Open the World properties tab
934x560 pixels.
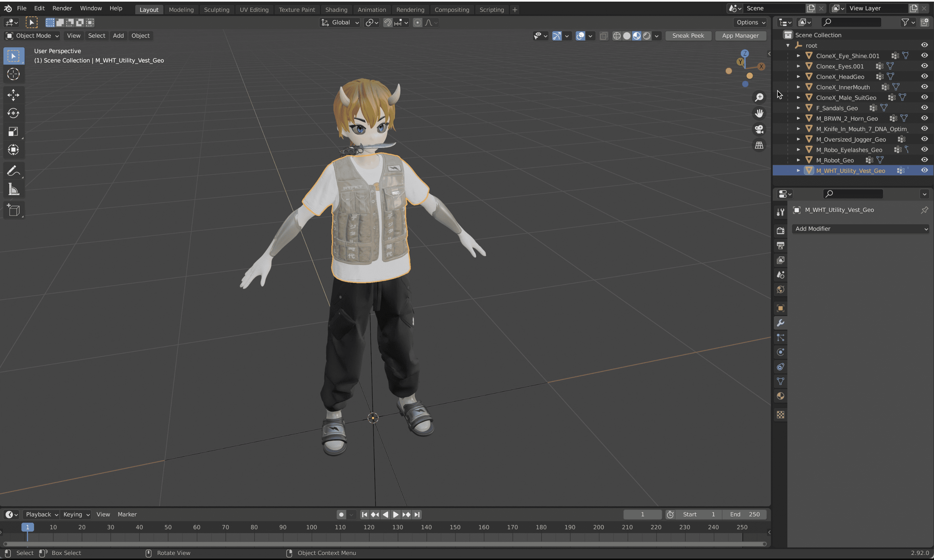click(x=780, y=289)
